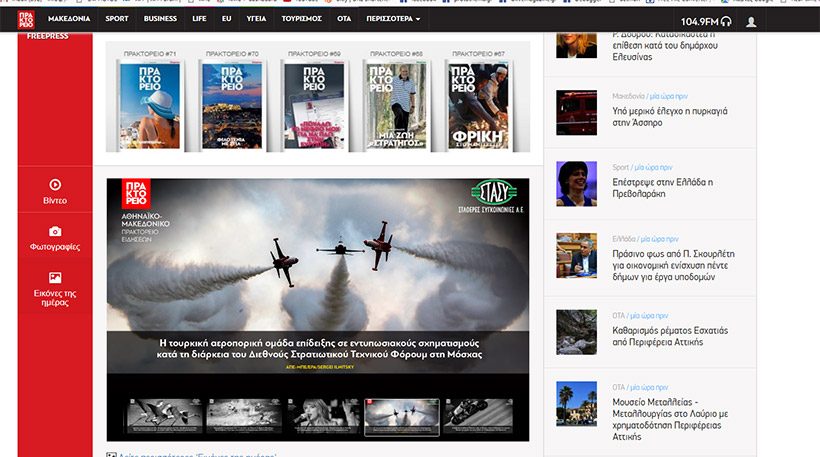The height and width of the screenshot is (457, 820).
Task: Open the user account icon
Action: point(751,22)
